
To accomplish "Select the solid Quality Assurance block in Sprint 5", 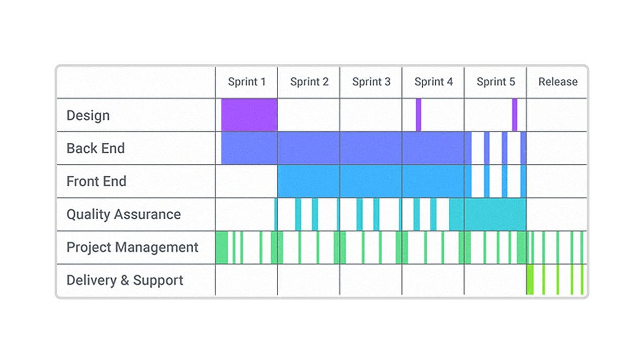I will (x=496, y=214).
